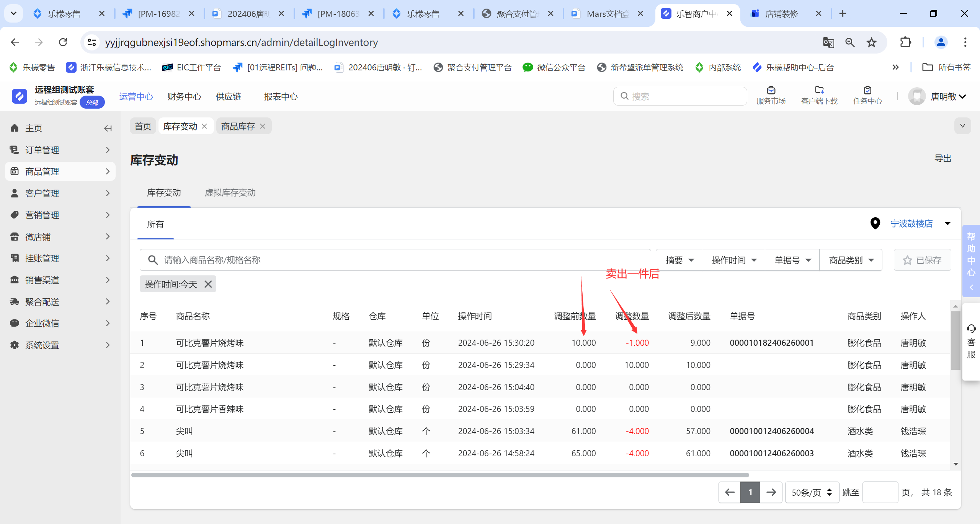Open the 任务中心 task center icon
This screenshot has height=524, width=980.
tap(867, 90)
